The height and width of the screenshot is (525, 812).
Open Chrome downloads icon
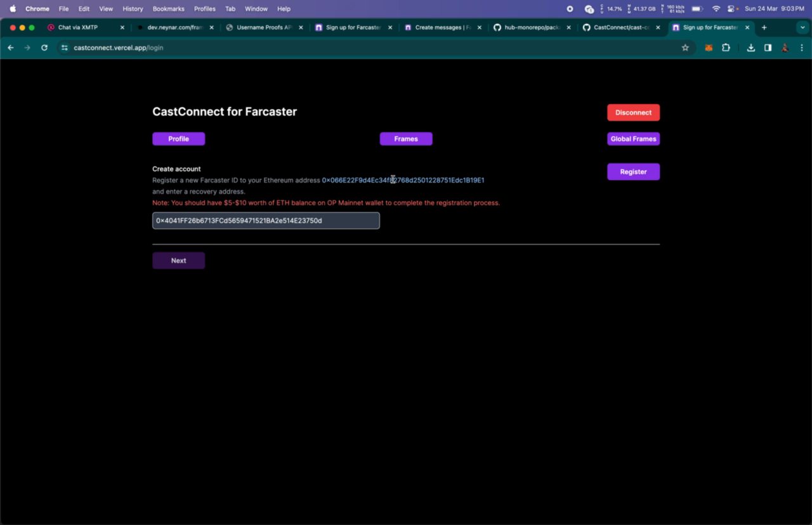[x=751, y=48]
